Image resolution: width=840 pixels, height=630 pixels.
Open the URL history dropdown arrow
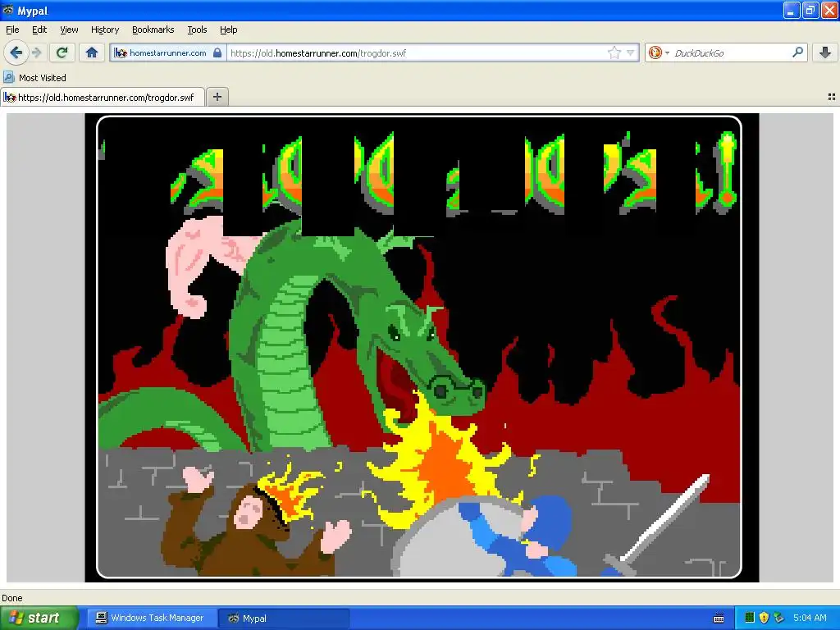tap(631, 52)
